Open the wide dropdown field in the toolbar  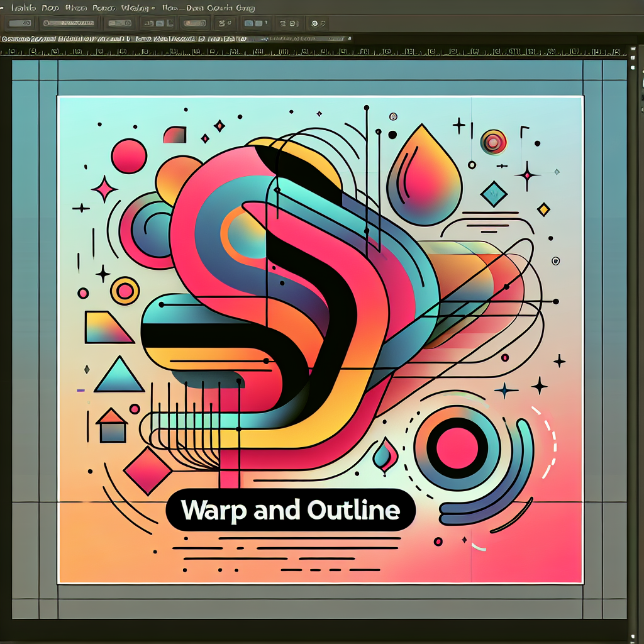(x=69, y=24)
